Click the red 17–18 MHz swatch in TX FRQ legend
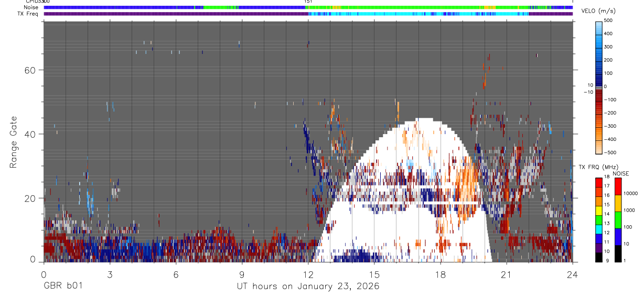The width and height of the screenshot is (644, 297). point(599,182)
